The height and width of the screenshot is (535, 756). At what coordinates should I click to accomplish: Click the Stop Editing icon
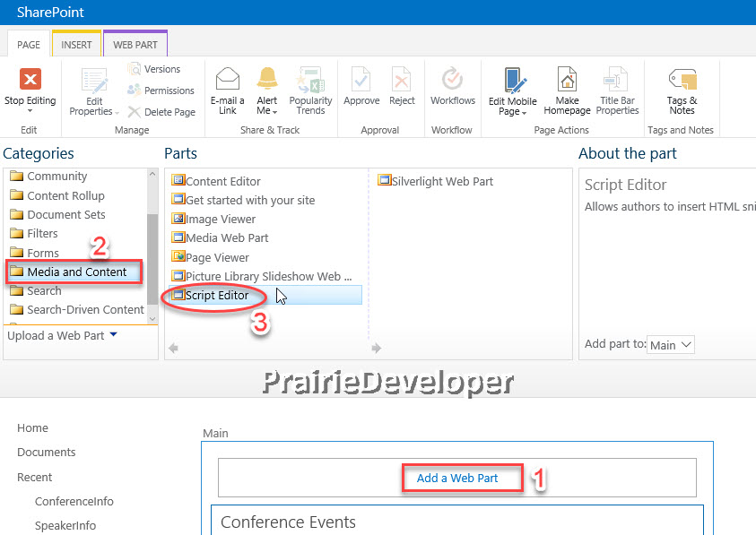click(x=30, y=79)
